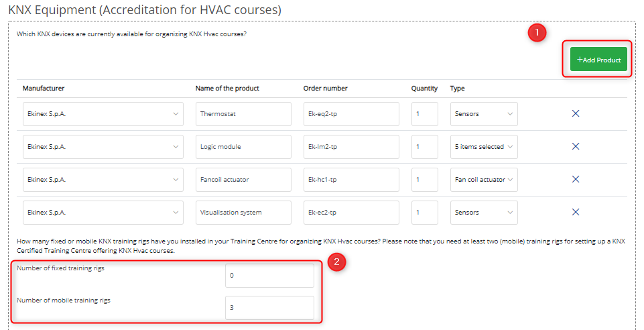Delete the Logic module row
Screen dimensions: 644x330
(575, 146)
